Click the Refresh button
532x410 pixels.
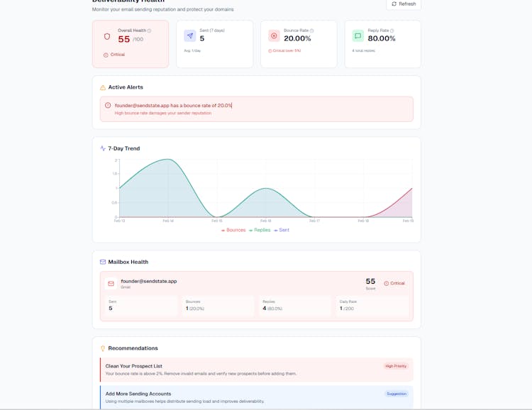pos(404,4)
